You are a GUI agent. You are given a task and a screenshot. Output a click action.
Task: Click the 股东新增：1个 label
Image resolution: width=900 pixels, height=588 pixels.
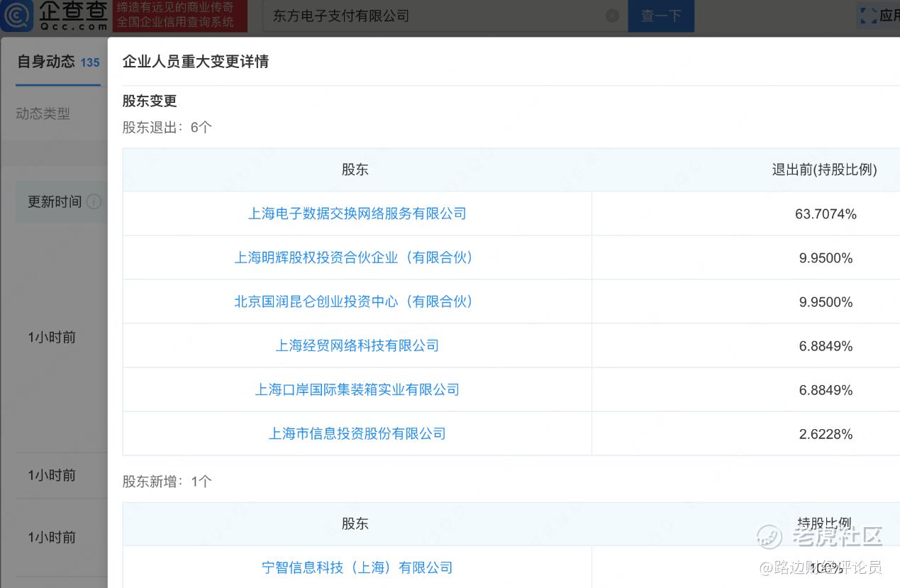pos(167,482)
